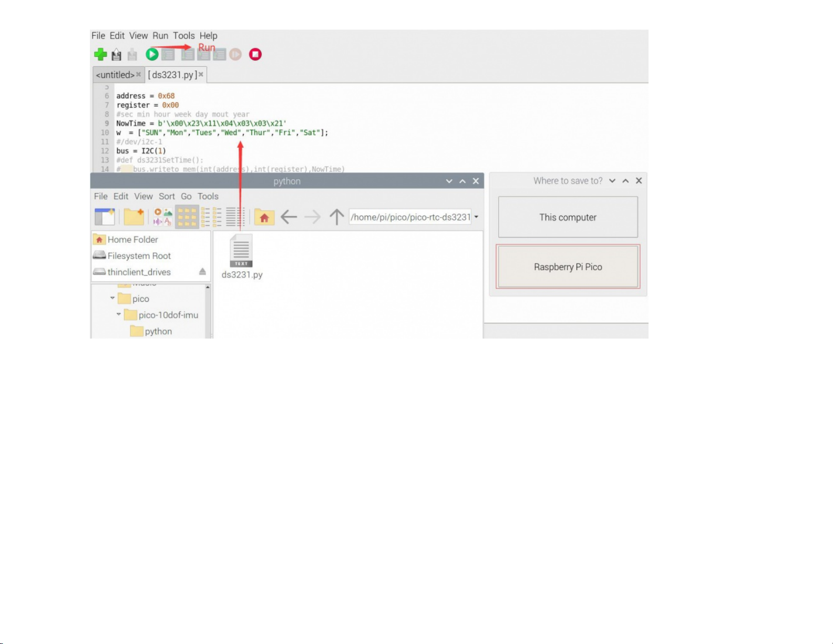Switch file manager to compact list view
833x644 pixels.
(x=211, y=217)
